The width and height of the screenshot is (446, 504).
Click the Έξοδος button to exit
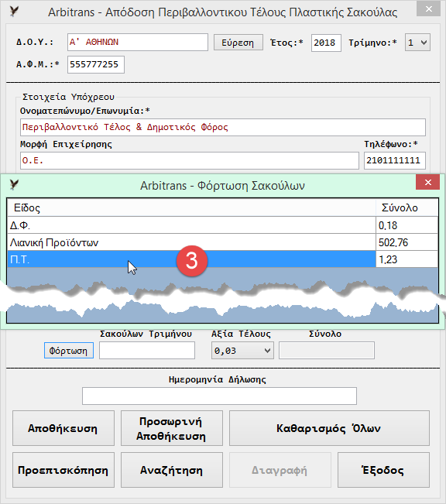tap(383, 470)
